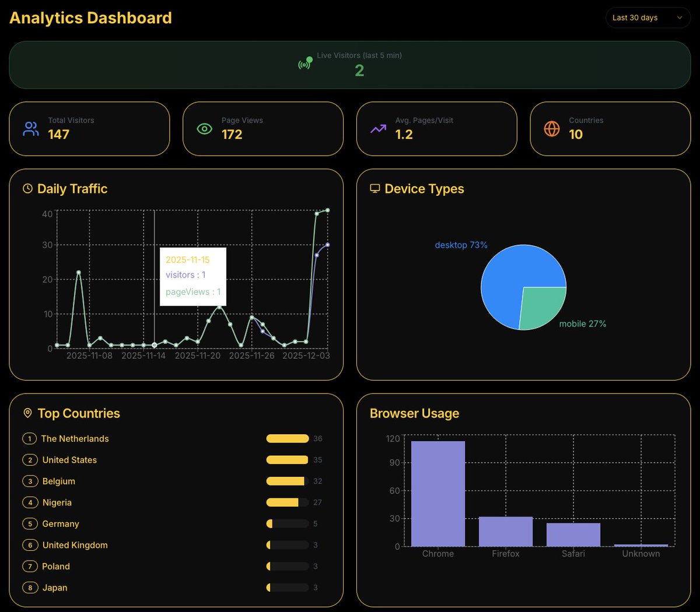Click the Total Visitors people icon
This screenshot has width=700, height=612.
(x=31, y=129)
